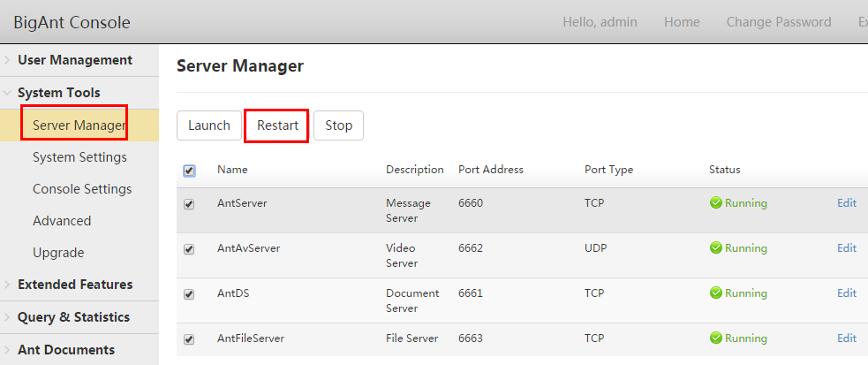Click the Hello, admin greeting
The image size is (868, 365).
pyautogui.click(x=600, y=22)
